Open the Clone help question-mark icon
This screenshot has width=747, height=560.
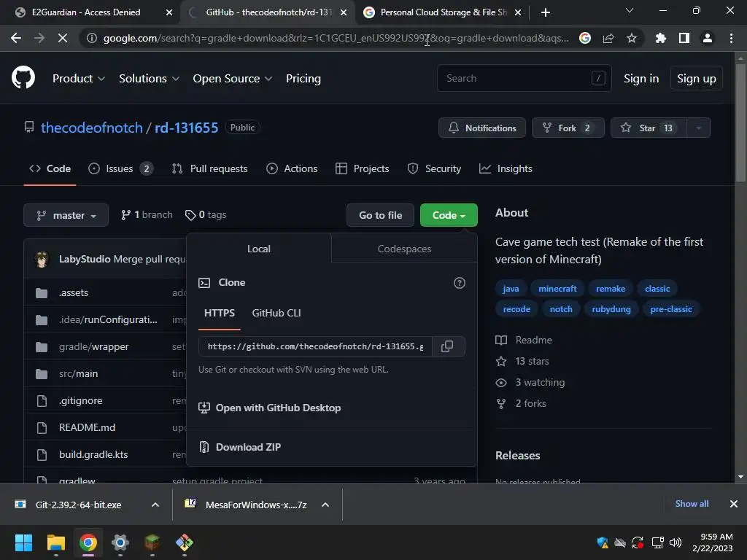coord(460,283)
